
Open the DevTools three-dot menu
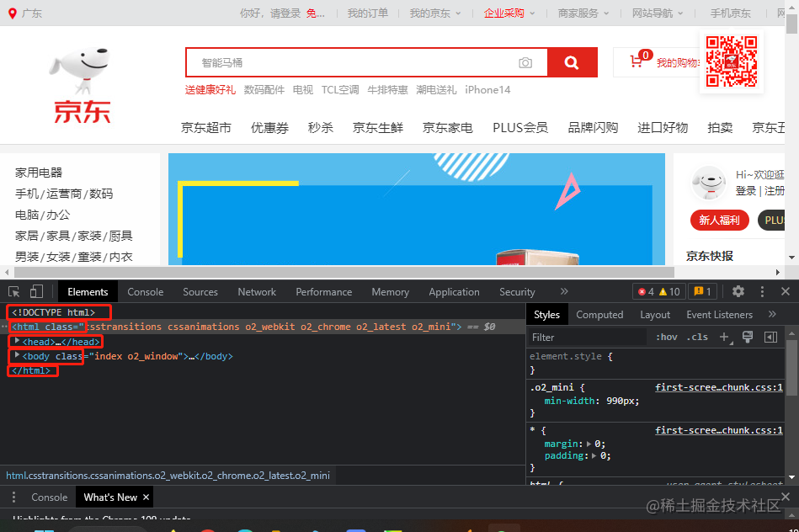coord(762,291)
